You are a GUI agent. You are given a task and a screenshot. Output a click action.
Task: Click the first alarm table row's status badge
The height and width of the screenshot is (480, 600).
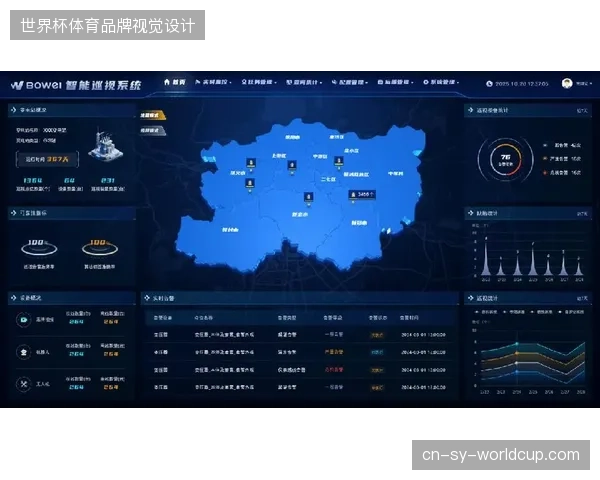377,335
